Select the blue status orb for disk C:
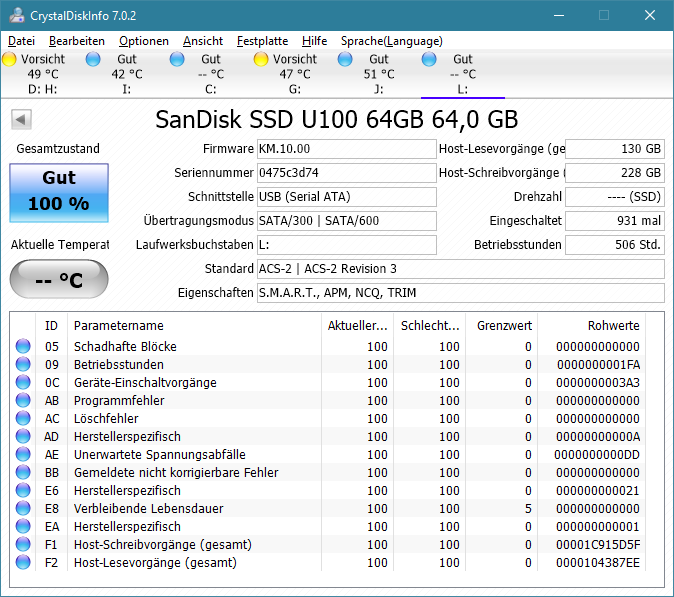This screenshot has width=674, height=597. (x=177, y=59)
